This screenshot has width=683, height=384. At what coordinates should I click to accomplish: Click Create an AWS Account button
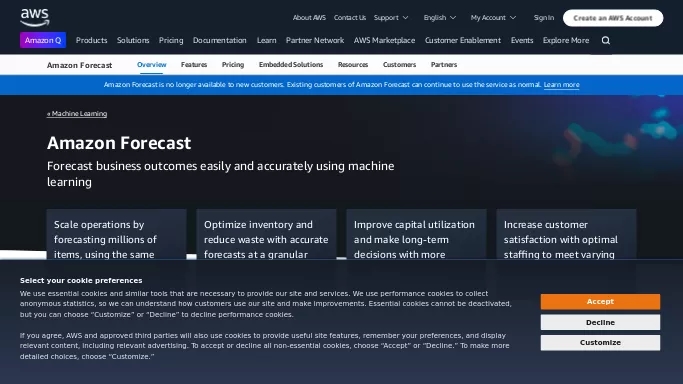tap(613, 18)
